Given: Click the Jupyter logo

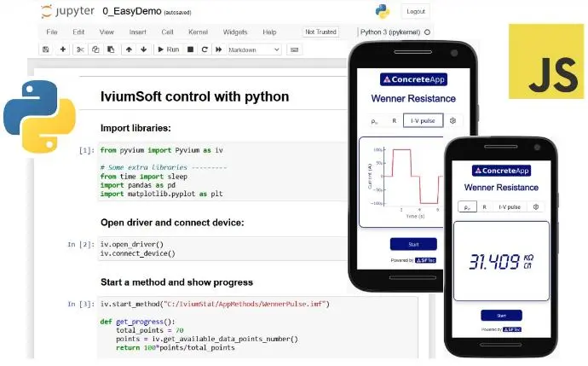Looking at the screenshot, I should coord(68,11).
